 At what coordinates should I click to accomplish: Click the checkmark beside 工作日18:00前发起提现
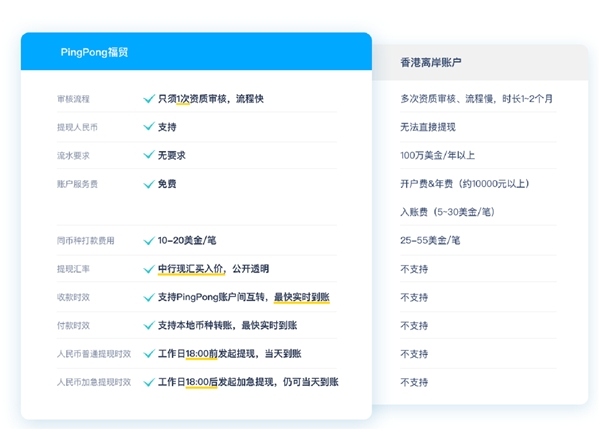[149, 353]
